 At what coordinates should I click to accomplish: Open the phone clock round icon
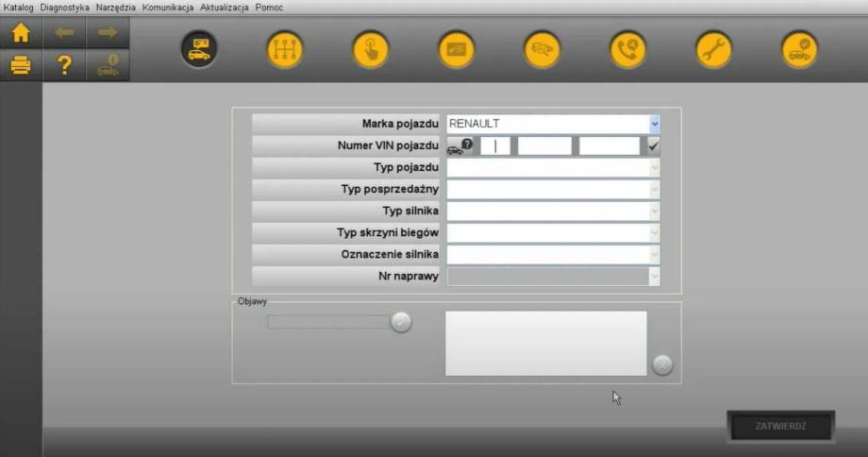[627, 49]
